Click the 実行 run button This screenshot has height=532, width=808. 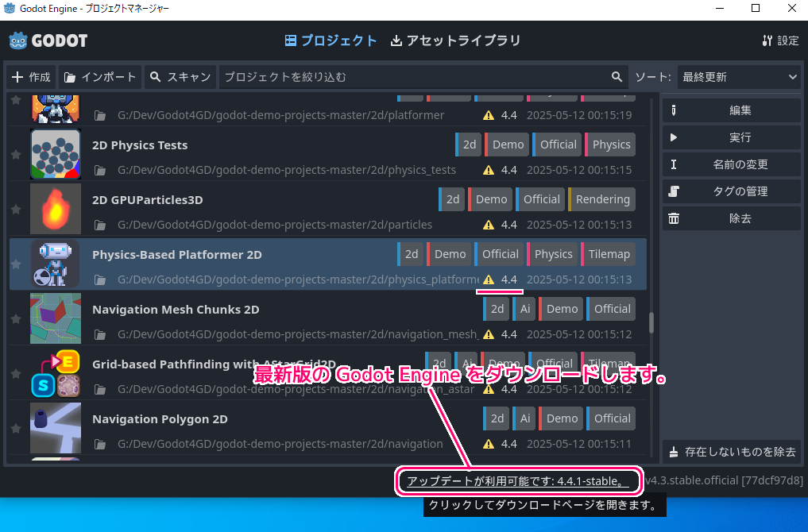click(732, 137)
